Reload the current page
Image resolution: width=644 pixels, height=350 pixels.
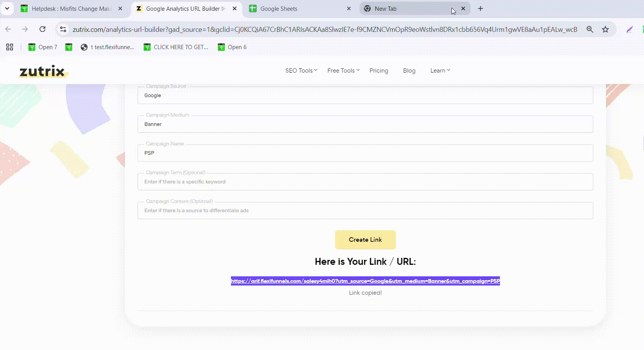[43, 29]
